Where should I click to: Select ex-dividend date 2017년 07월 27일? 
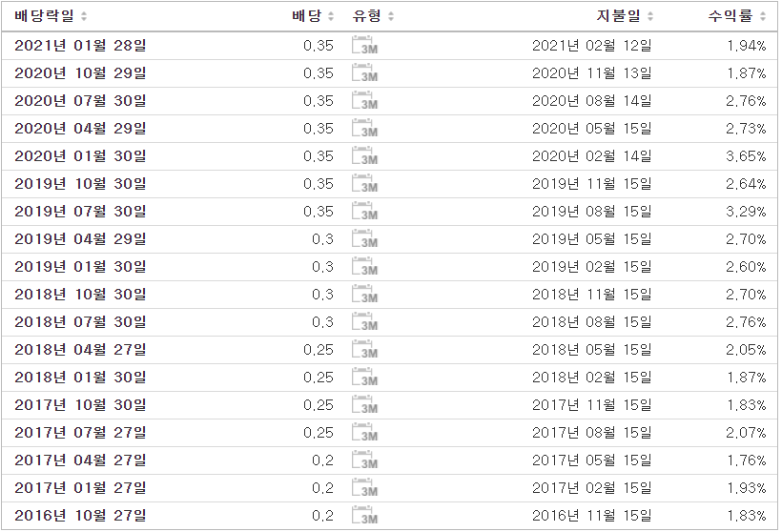coord(80,433)
